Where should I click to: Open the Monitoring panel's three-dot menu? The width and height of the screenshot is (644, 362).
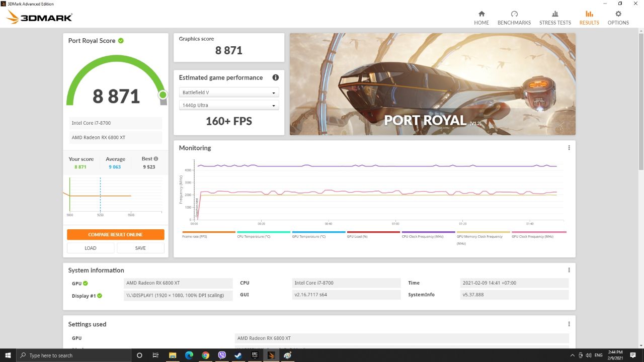click(x=569, y=148)
